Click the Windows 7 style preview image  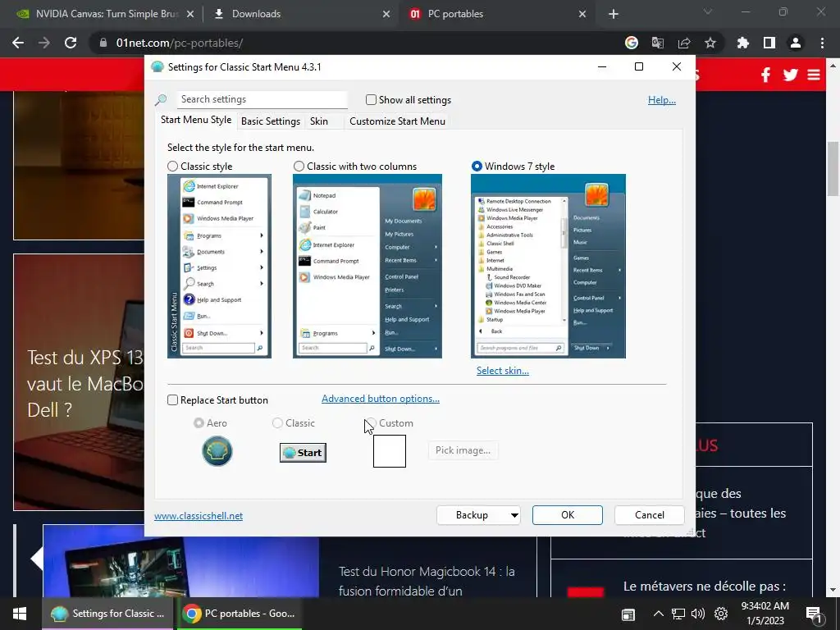(548, 267)
